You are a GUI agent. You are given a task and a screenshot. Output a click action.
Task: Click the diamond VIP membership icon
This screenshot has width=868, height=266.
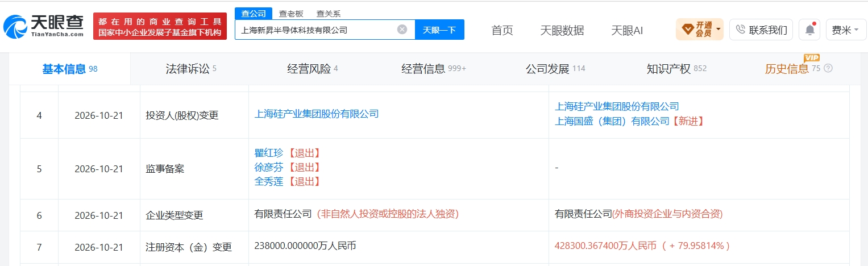click(687, 28)
